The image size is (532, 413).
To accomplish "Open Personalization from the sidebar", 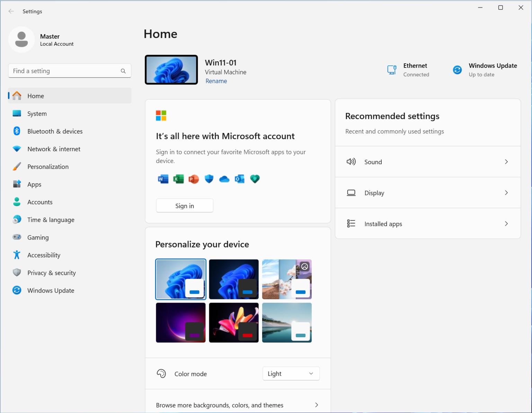I will click(48, 167).
